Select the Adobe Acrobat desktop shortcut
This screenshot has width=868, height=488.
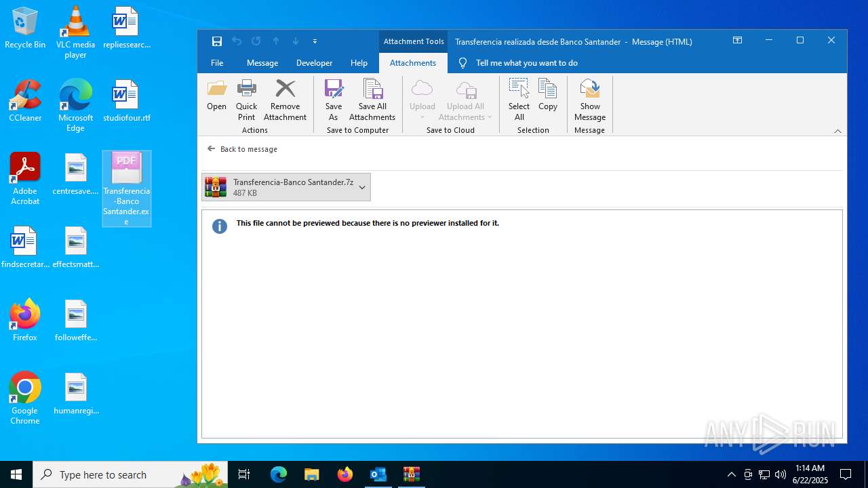25,179
